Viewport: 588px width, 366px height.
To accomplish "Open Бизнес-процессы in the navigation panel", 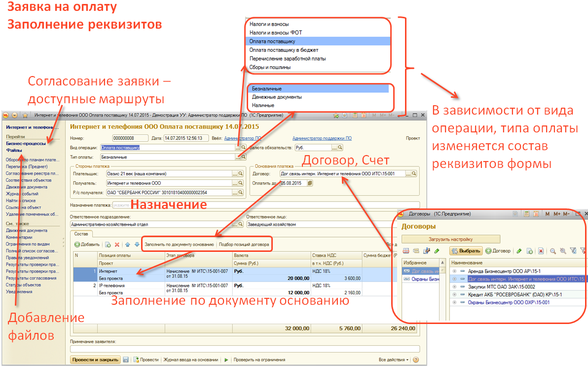I will 26,144.
